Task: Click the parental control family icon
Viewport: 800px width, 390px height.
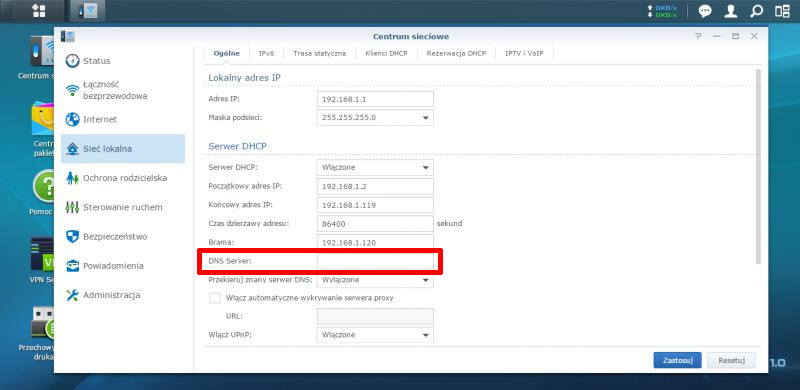Action: point(73,178)
